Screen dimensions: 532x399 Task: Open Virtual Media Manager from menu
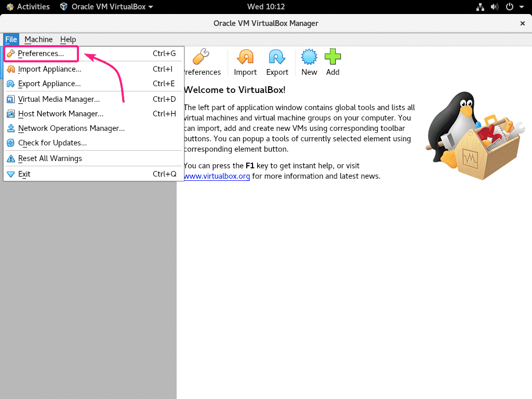click(59, 99)
